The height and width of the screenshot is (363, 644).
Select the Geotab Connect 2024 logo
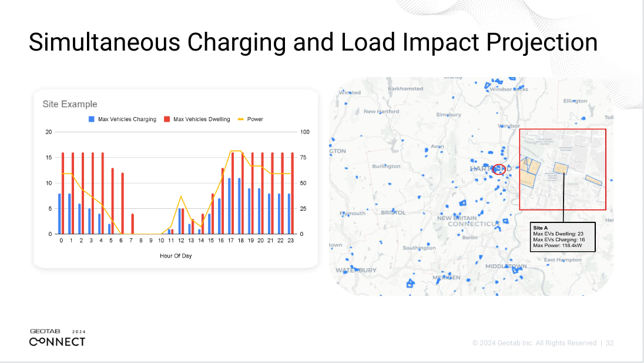click(57, 337)
